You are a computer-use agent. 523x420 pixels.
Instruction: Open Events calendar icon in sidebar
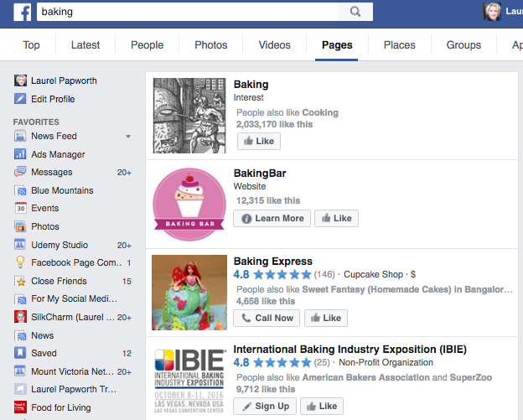coord(20,208)
